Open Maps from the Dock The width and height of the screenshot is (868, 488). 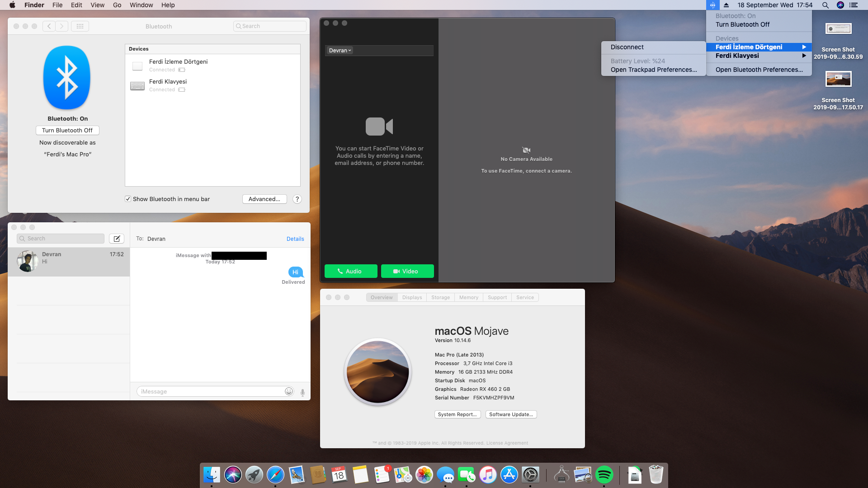pos(403,475)
